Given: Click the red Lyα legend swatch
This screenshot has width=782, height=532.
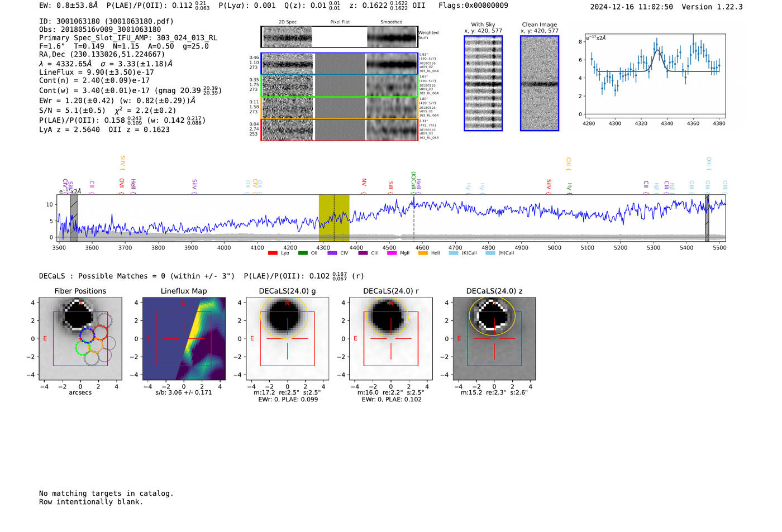Looking at the screenshot, I should click(273, 253).
